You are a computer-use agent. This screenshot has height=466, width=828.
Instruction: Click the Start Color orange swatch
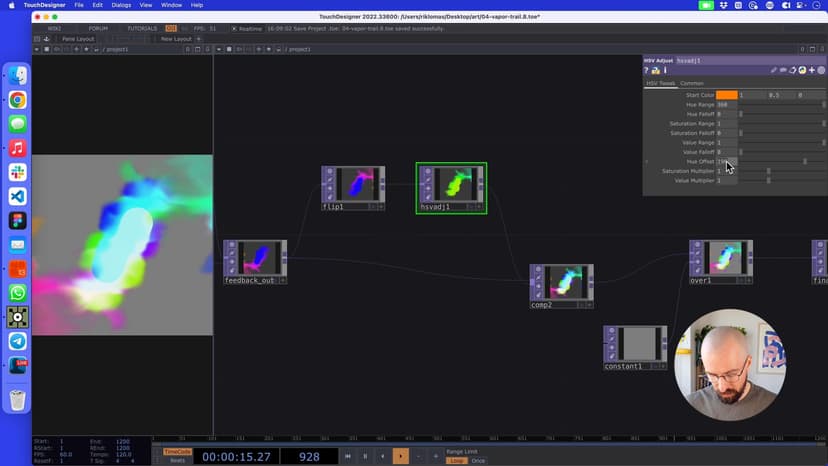tap(726, 95)
